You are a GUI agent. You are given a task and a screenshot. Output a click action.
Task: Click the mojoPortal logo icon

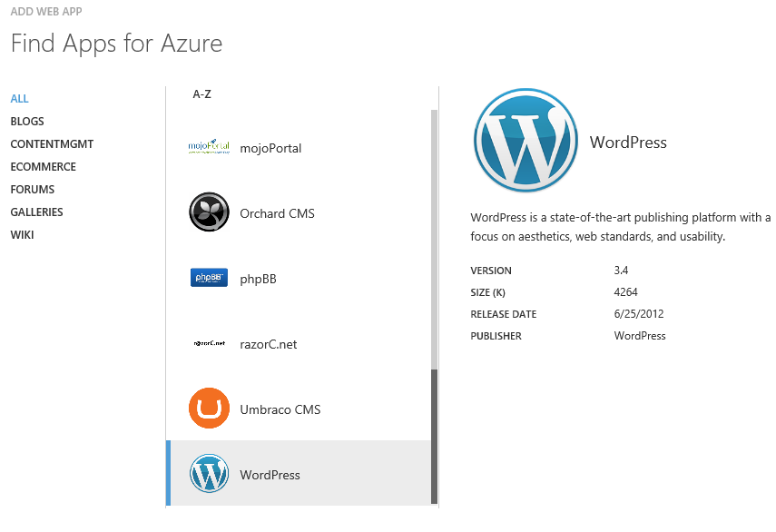(x=209, y=146)
